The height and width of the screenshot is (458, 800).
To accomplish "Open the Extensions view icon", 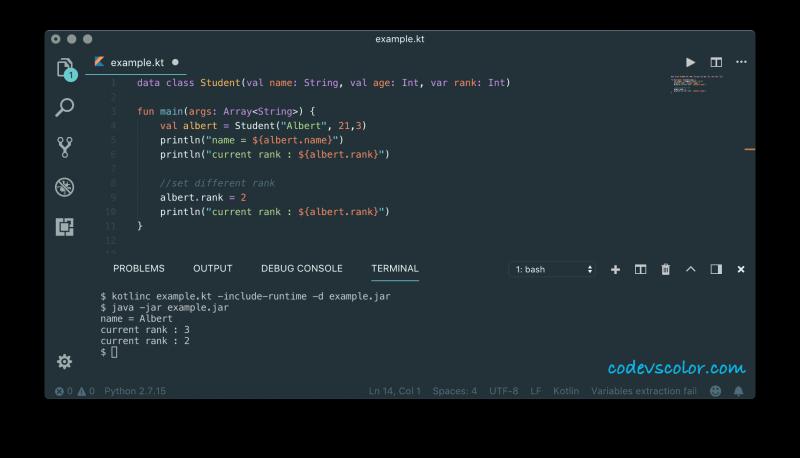I will point(65,227).
